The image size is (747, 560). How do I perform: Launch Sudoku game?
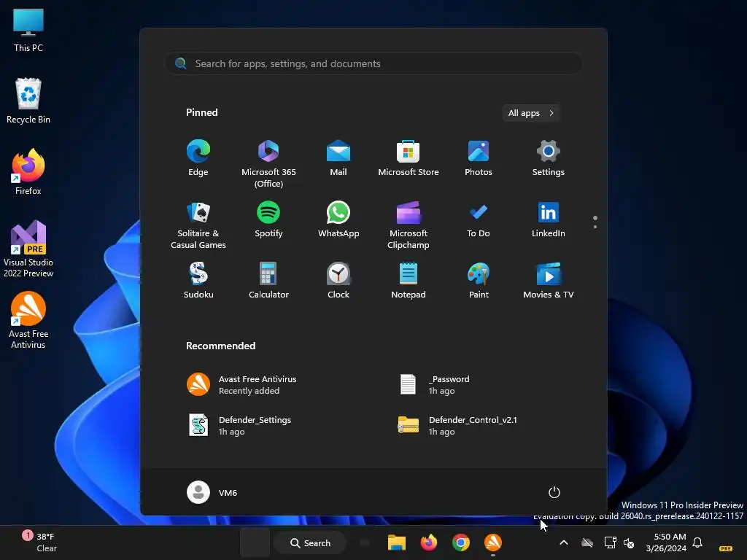(x=198, y=281)
